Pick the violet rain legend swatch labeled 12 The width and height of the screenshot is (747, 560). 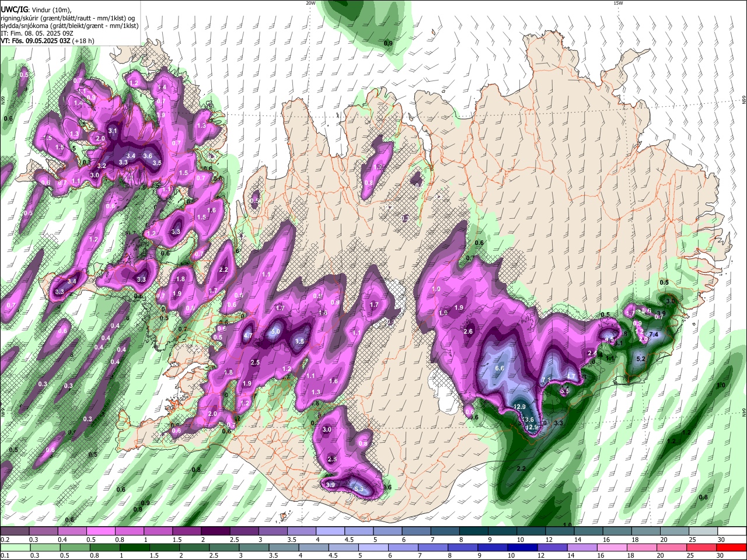coord(552,547)
